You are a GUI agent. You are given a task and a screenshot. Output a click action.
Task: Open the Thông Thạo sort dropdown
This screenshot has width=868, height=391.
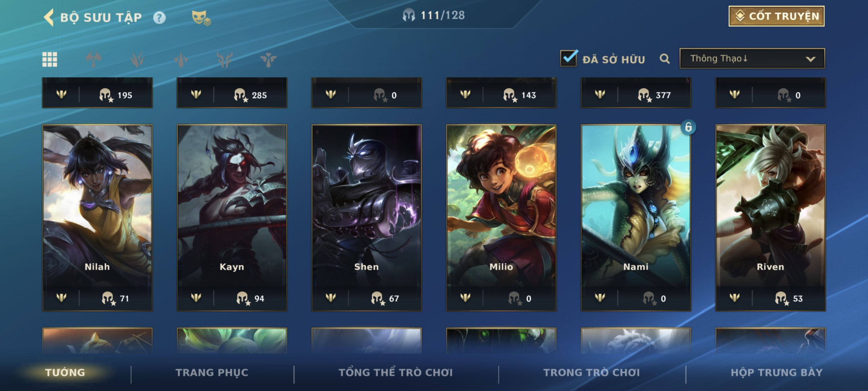752,58
